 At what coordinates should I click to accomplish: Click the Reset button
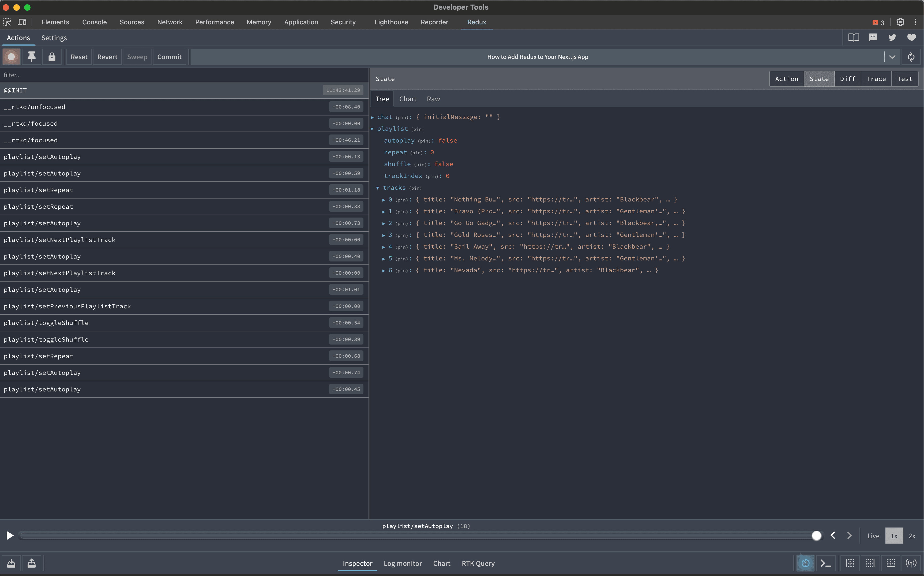(79, 56)
